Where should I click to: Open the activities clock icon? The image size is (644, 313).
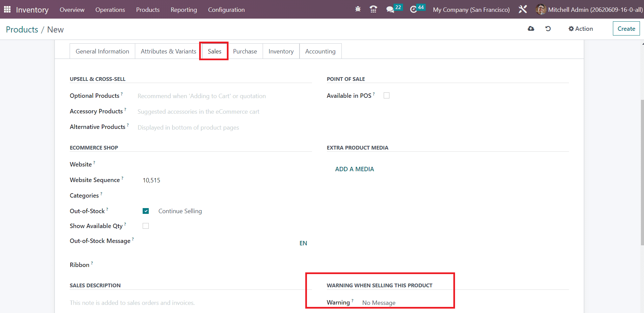413,9
